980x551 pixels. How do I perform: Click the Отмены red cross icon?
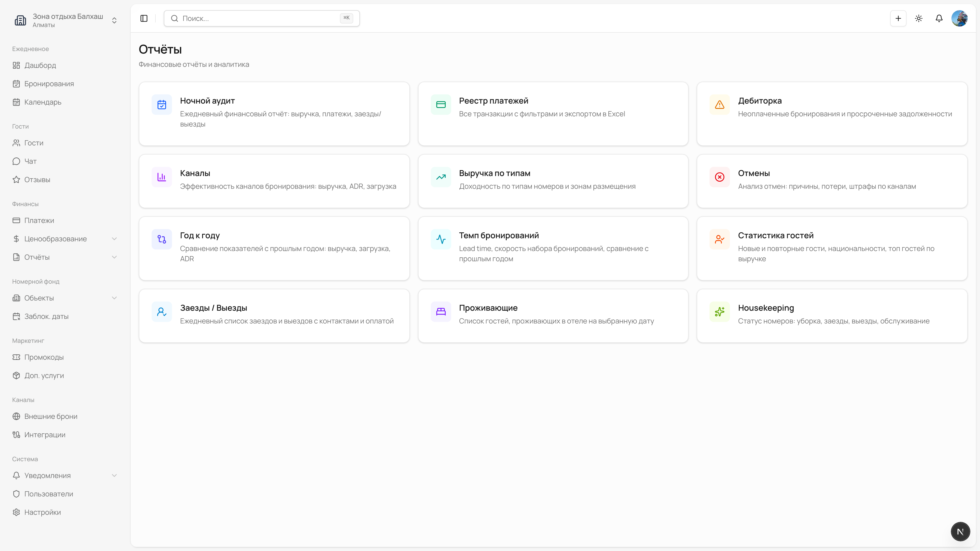tap(719, 177)
